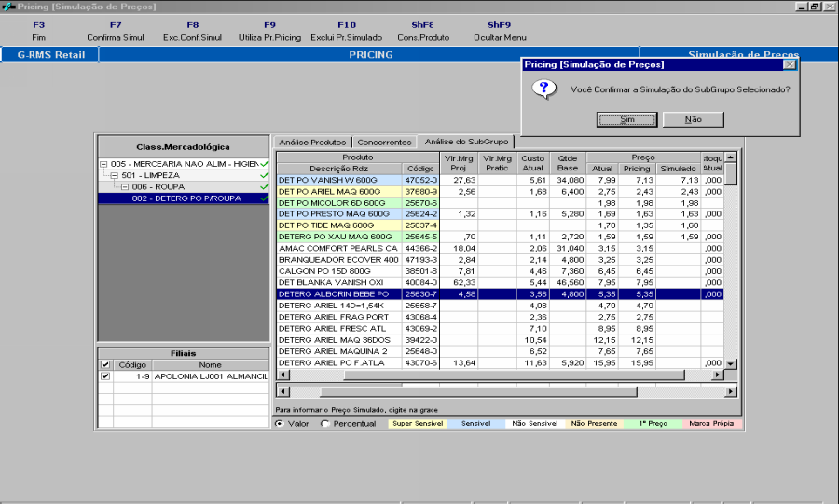Uncheck the APOLONIA LJ001 branch checkbox

coord(104,376)
